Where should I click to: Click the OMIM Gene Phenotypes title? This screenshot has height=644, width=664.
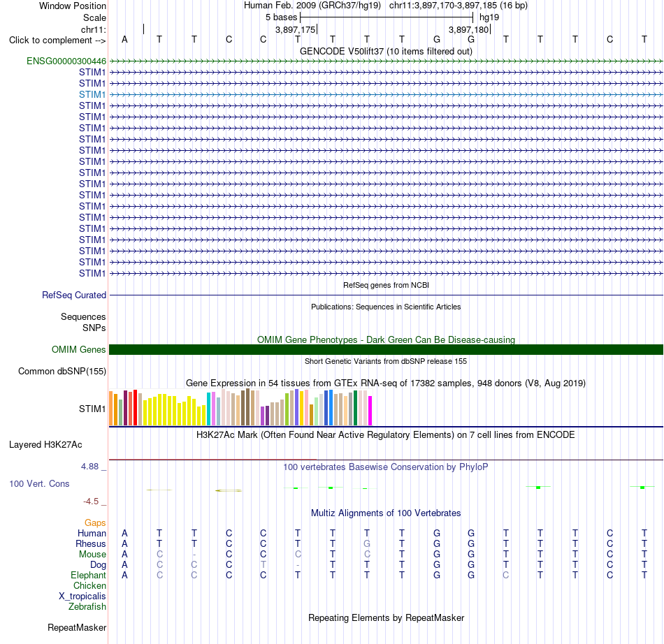click(x=387, y=339)
